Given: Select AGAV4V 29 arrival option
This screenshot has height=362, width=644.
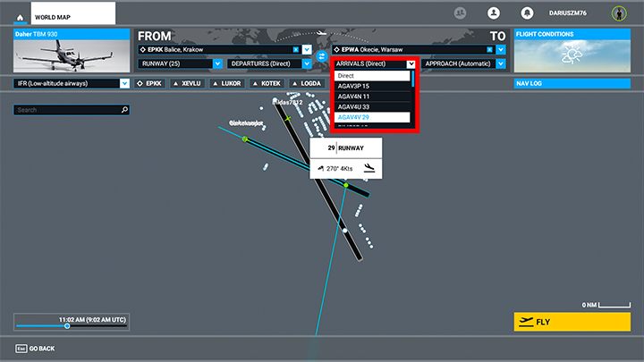Looking at the screenshot, I should click(x=371, y=117).
